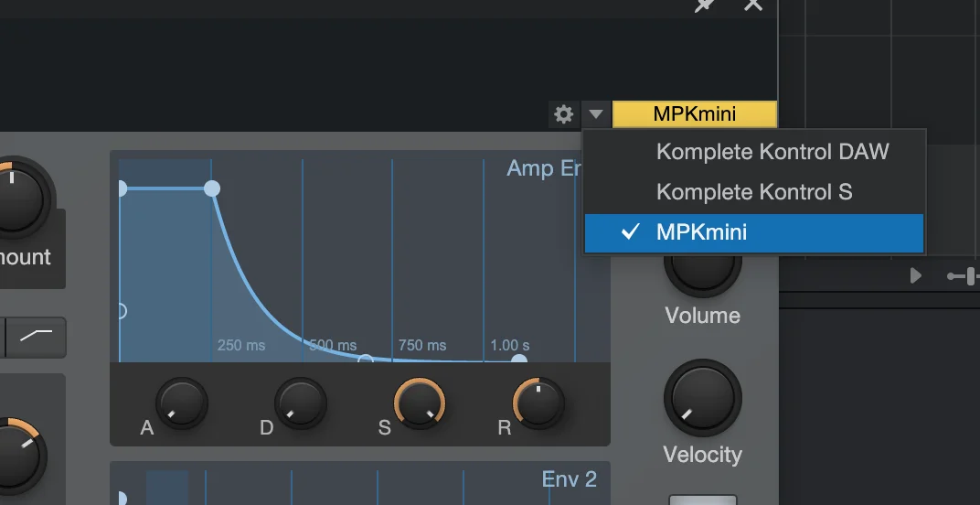Click the orange-ringed knob at bottom left

[13, 457]
